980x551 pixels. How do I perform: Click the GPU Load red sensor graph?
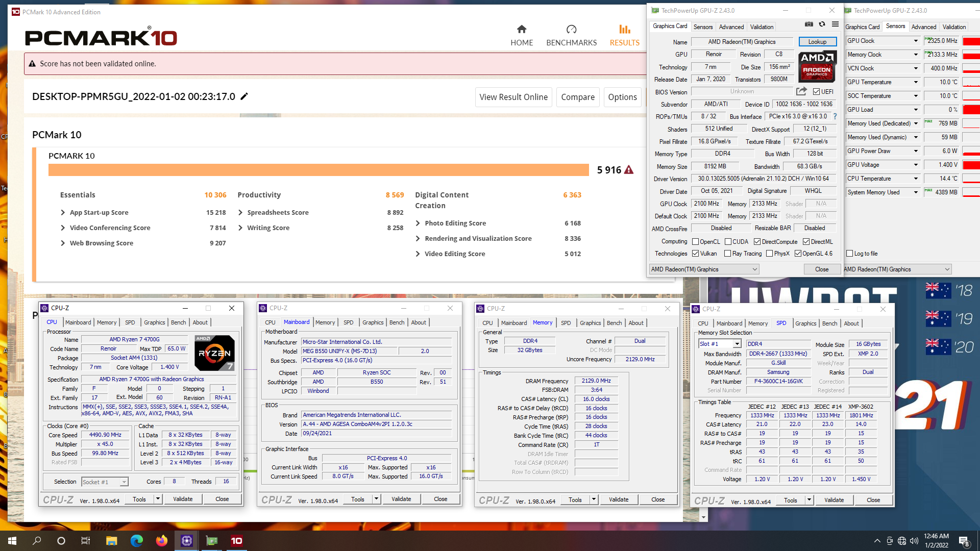point(971,110)
